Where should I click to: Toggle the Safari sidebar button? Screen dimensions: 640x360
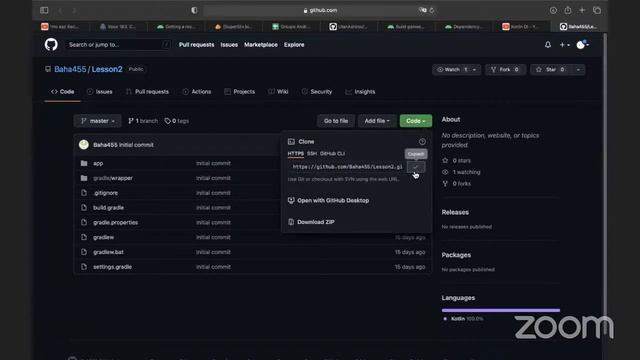click(44, 10)
